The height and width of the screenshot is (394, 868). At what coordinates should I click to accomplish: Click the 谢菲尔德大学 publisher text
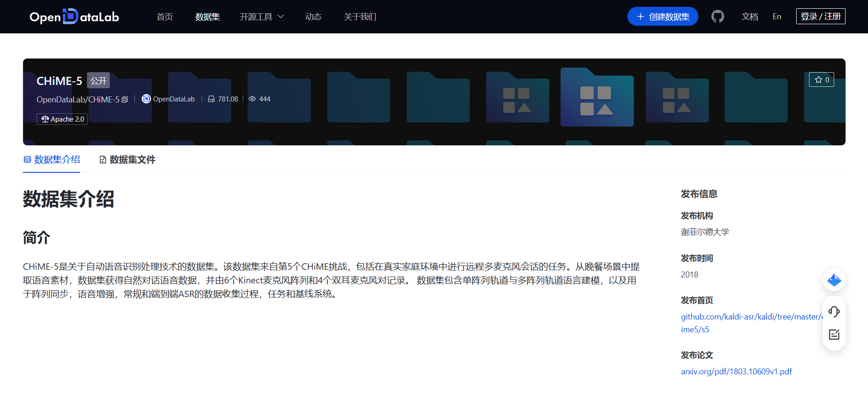705,232
